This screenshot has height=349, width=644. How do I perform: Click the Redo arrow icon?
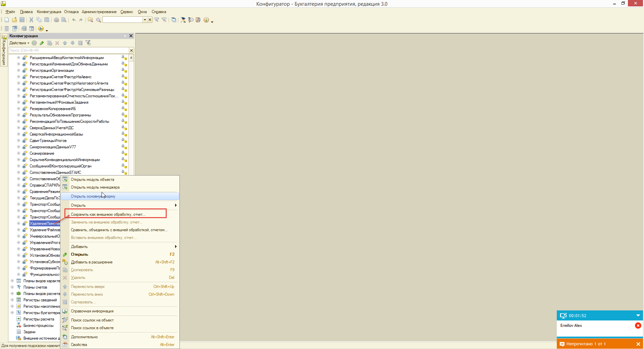coord(81,20)
